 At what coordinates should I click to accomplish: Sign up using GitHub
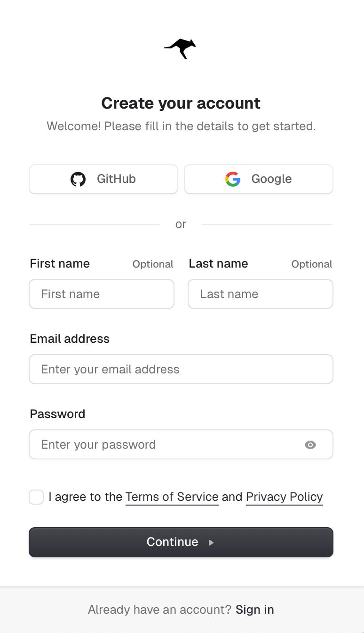[x=103, y=179]
